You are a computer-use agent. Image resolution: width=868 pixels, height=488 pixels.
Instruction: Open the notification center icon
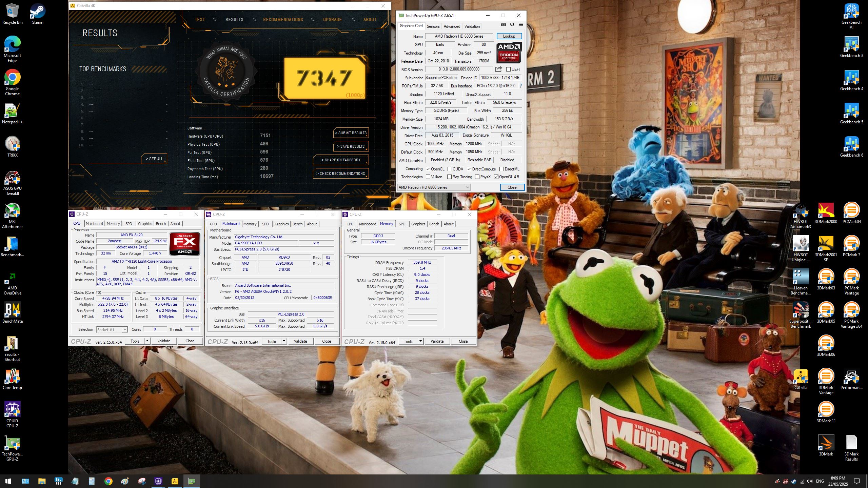[857, 481]
